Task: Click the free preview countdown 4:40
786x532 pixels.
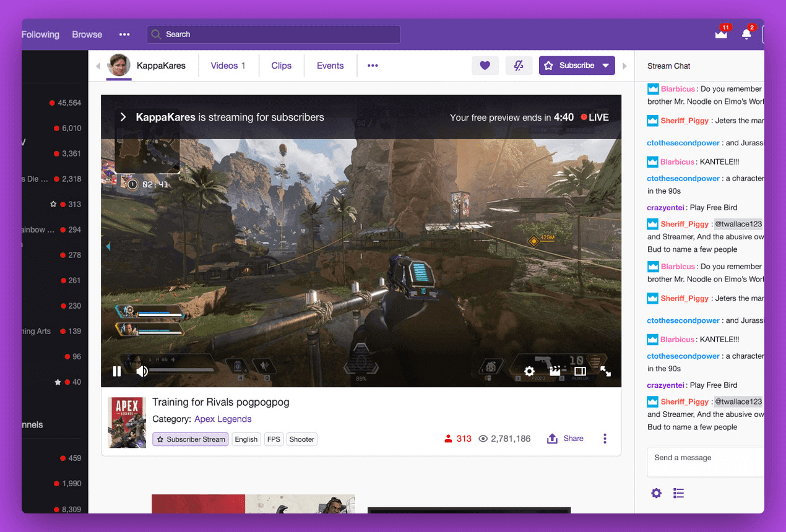Action: coord(564,117)
